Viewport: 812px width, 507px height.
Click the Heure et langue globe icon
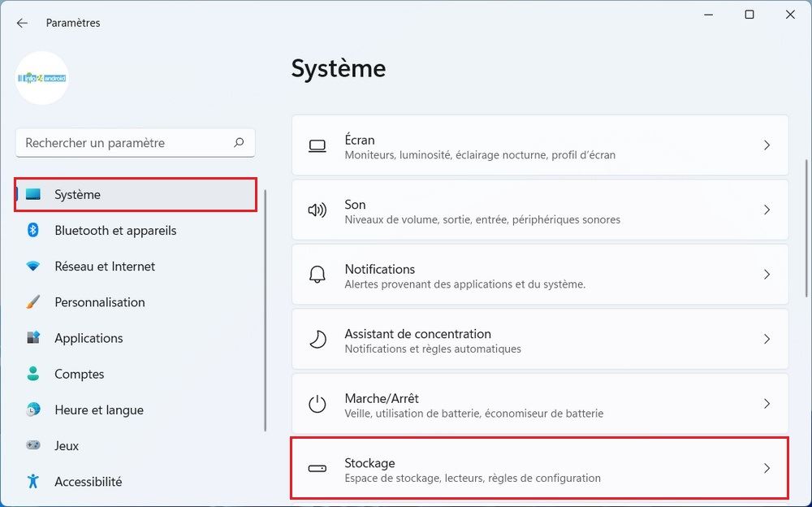[x=33, y=409]
